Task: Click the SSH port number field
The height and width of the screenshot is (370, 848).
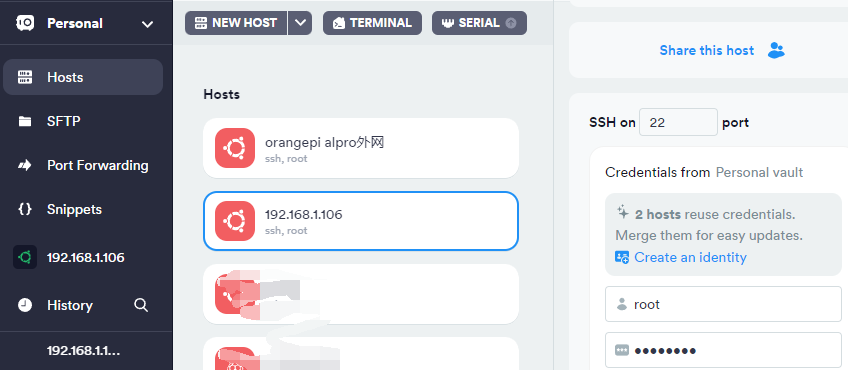Action: coord(678,122)
